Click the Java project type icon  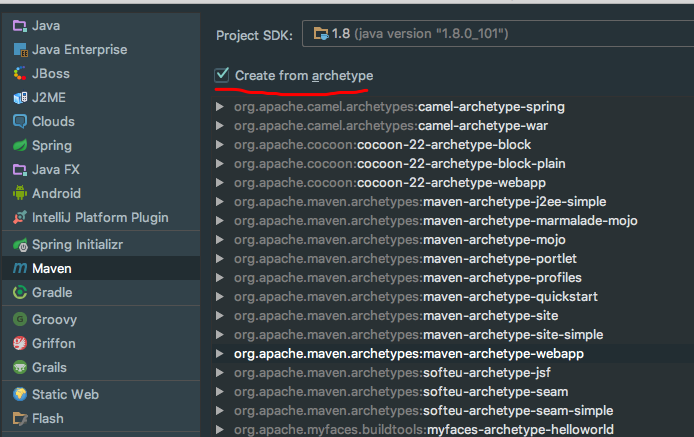click(x=19, y=26)
